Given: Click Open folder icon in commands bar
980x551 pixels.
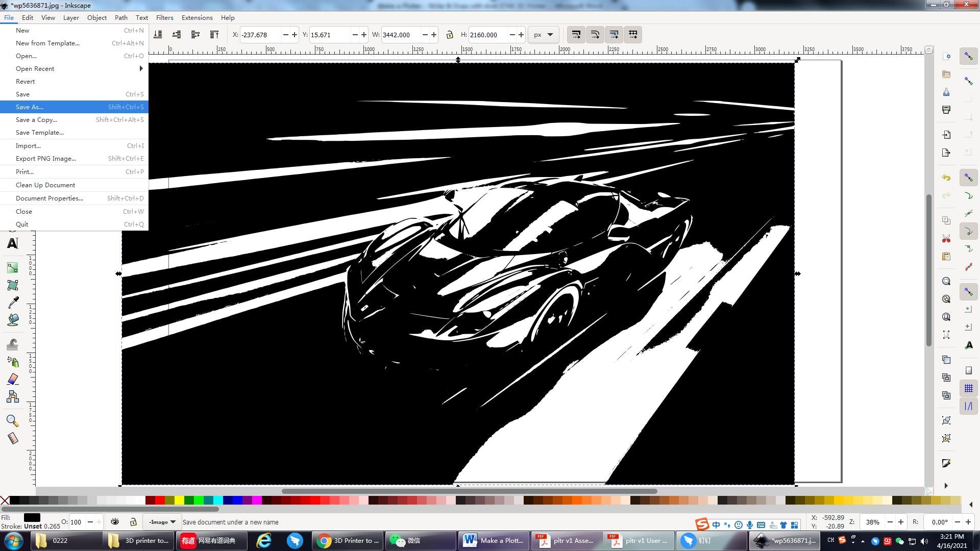Looking at the screenshot, I should (x=946, y=74).
